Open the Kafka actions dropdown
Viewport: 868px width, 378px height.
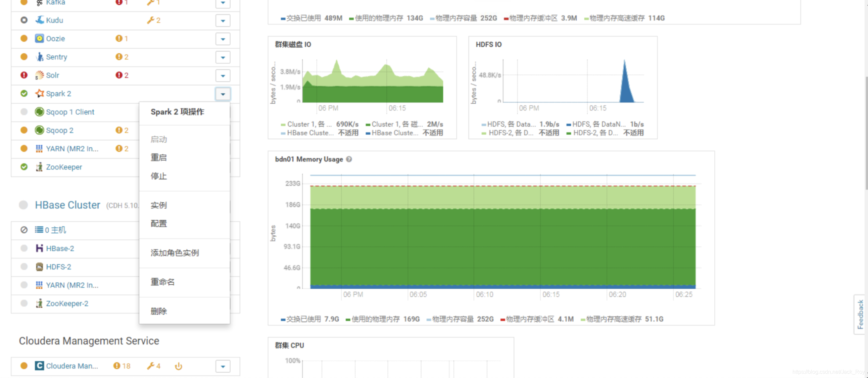[223, 3]
